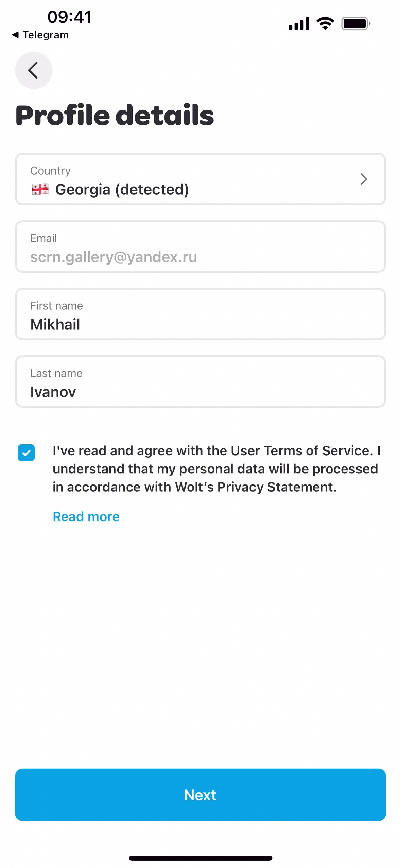Uncheck the Terms of Service agreement checkbox
The height and width of the screenshot is (868, 401).
[26, 453]
